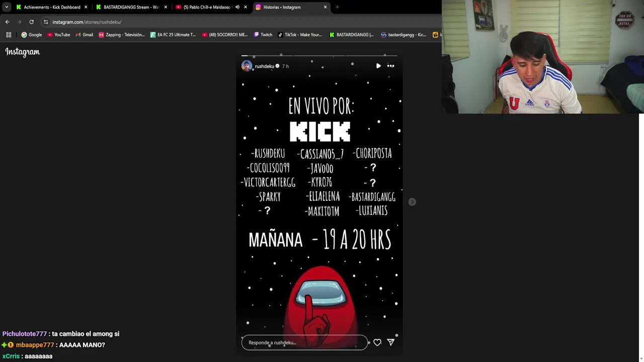Image resolution: width=644 pixels, height=362 pixels.
Task: Click the Responde a rushdeku reply field
Action: tap(304, 342)
